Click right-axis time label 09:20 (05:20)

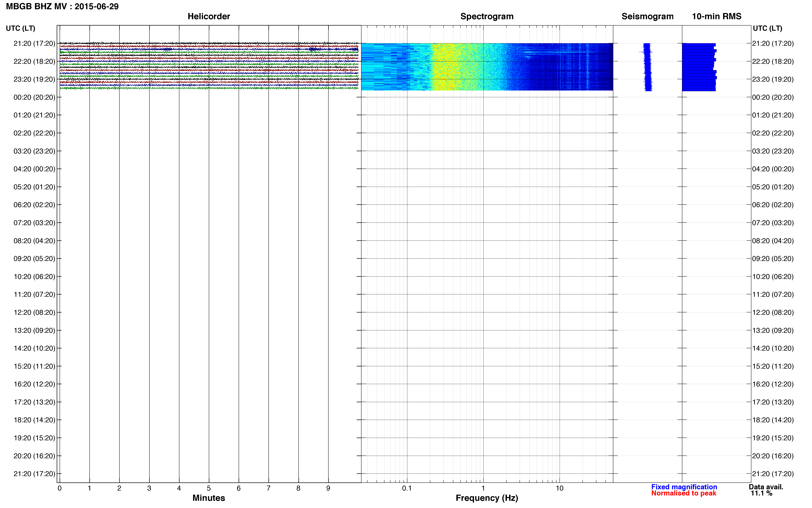pos(773,259)
